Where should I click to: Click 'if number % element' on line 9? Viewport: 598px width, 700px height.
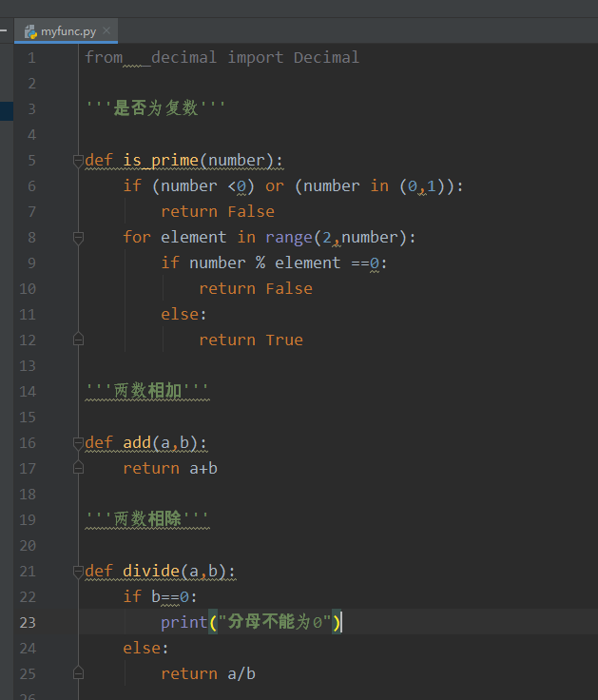click(x=251, y=262)
